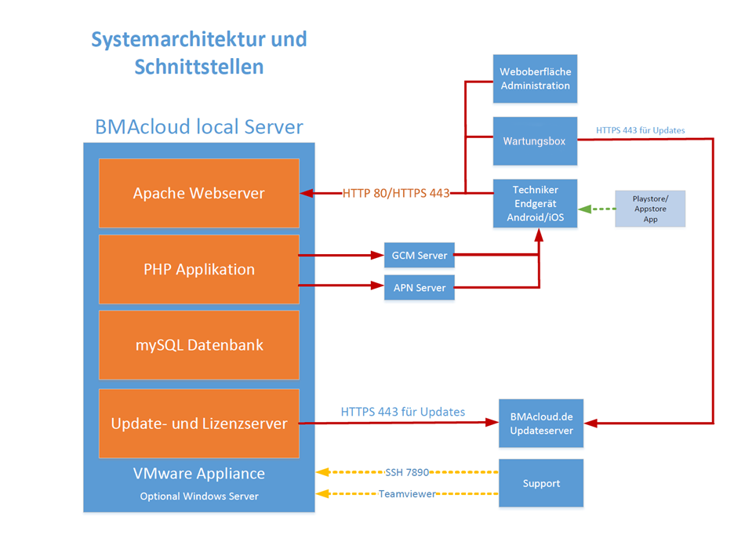Viewport: 756px width, 560px height.
Task: Select the APN Server box
Action: click(x=419, y=288)
